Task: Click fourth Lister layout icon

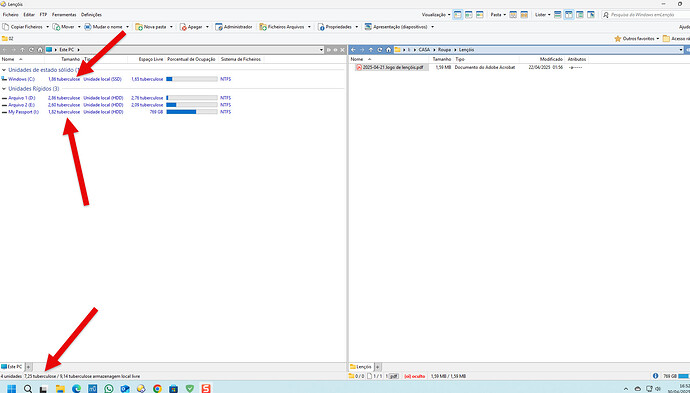Action: (x=591, y=15)
